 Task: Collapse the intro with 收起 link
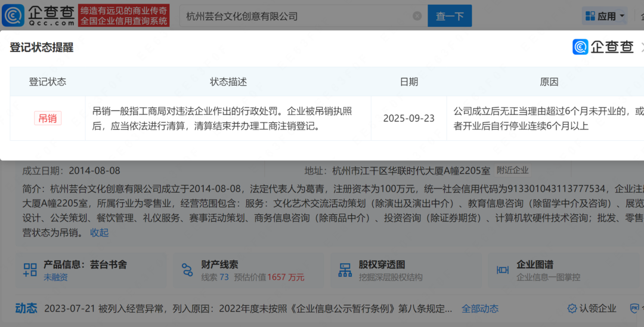pyautogui.click(x=100, y=233)
